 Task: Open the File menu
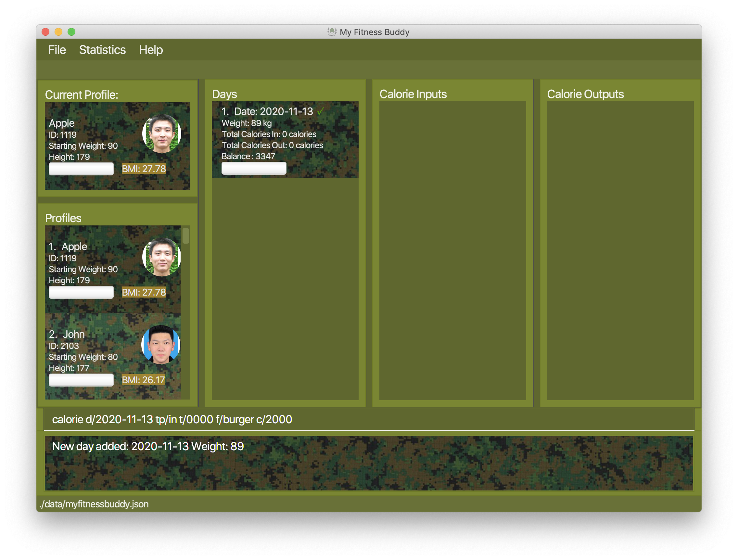pos(57,50)
